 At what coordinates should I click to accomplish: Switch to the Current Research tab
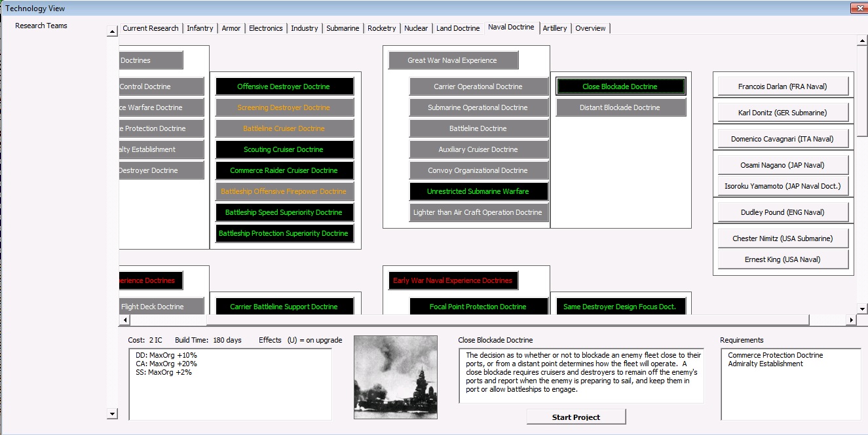pyautogui.click(x=150, y=28)
